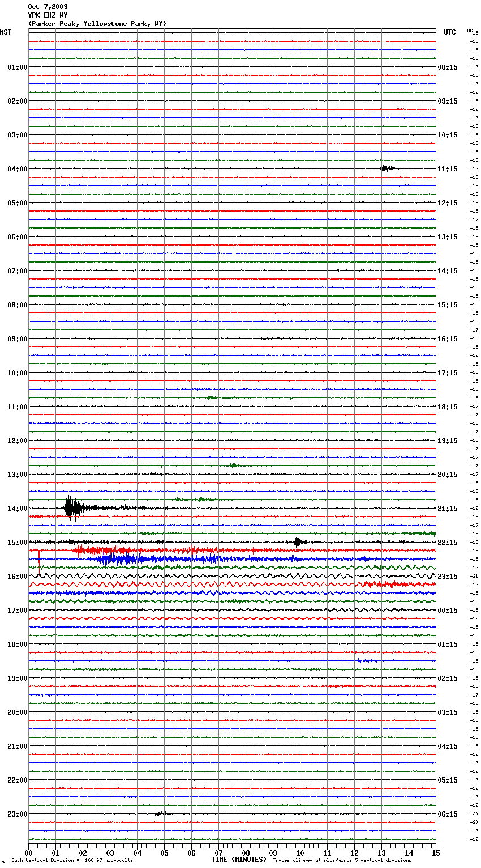Click the 21:15 UTC time label
481x868 pixels.
click(x=448, y=509)
